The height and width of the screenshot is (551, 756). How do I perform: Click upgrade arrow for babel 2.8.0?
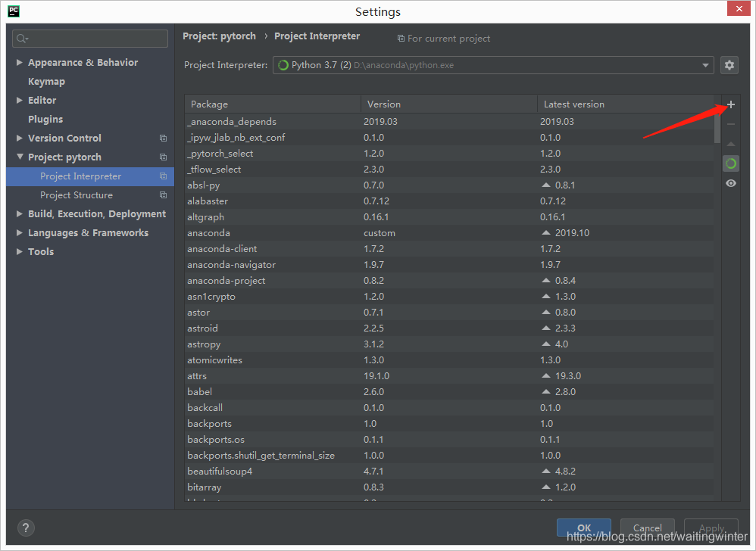[545, 391]
